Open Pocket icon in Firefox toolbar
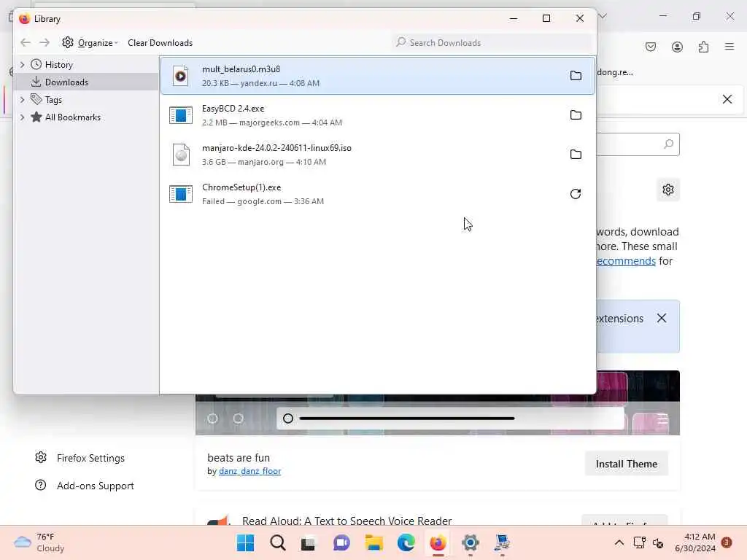 pos(651,47)
